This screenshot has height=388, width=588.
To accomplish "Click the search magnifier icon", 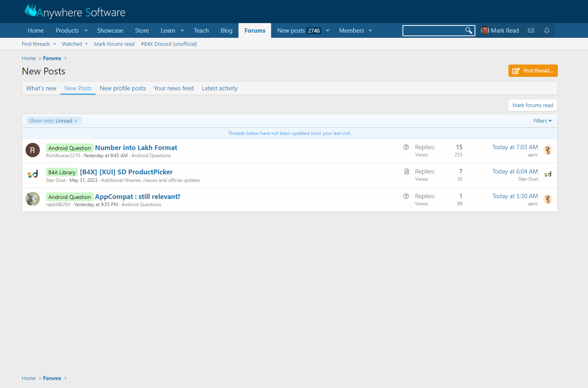I will tap(469, 31).
